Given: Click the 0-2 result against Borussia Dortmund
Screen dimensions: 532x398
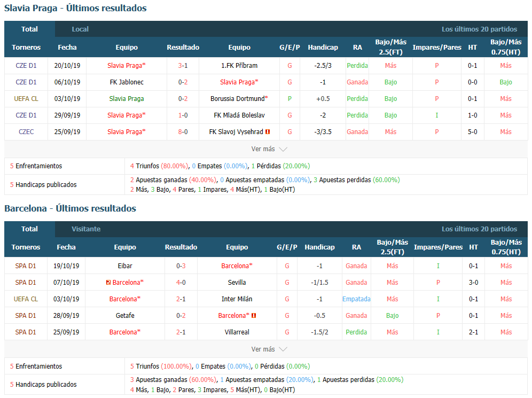Looking at the screenshot, I should tap(183, 99).
